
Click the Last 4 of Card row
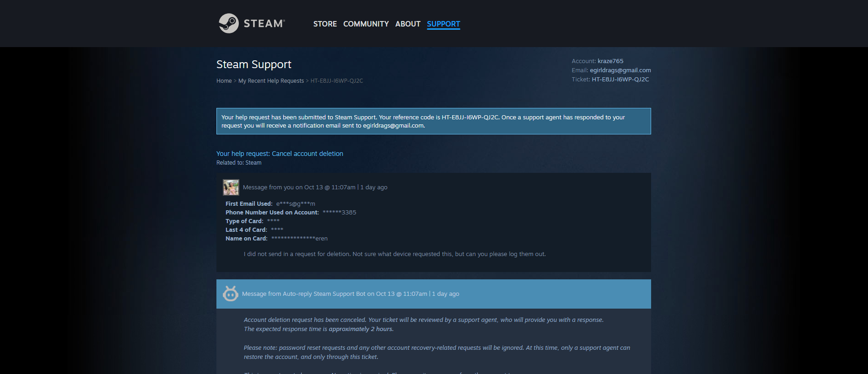coord(254,230)
